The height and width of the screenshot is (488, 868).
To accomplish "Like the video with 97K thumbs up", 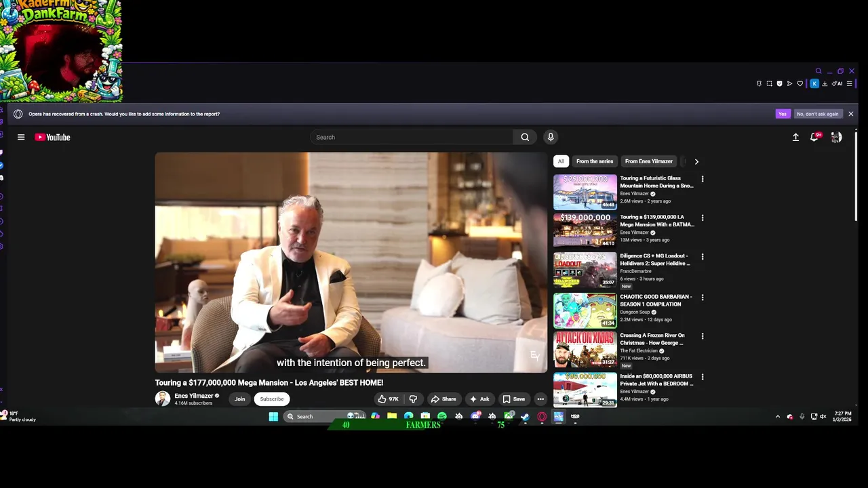I will [x=389, y=399].
